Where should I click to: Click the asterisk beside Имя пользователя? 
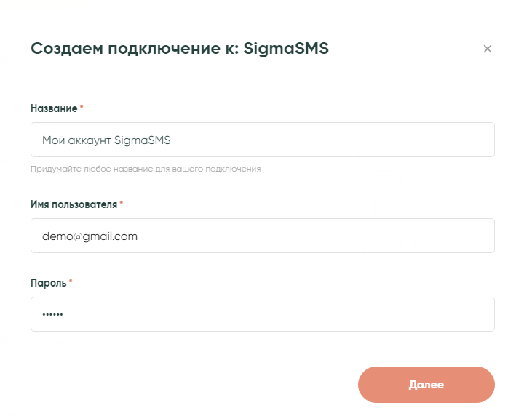pyautogui.click(x=122, y=204)
